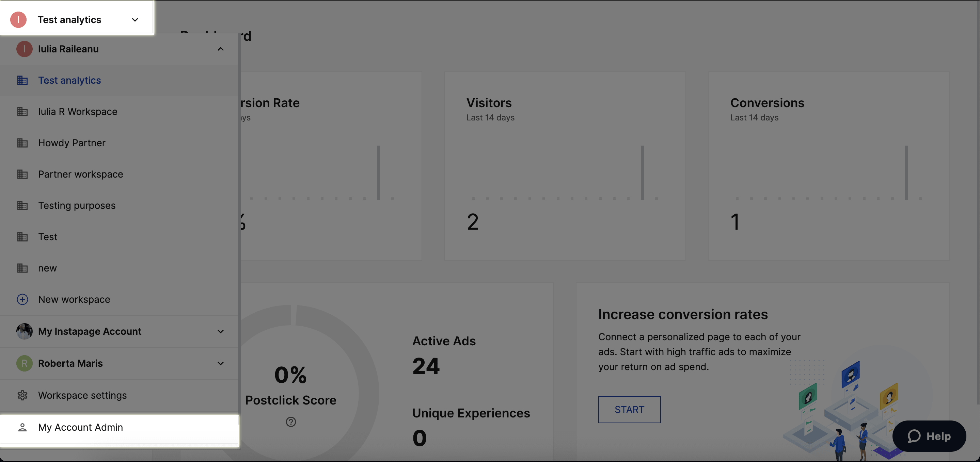Click the building icon beside Partner workspace
The height and width of the screenshot is (462, 980).
[22, 174]
